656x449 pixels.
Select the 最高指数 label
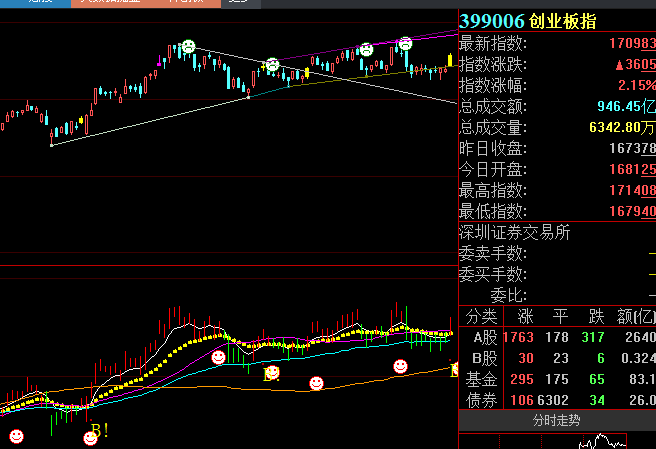[493, 190]
